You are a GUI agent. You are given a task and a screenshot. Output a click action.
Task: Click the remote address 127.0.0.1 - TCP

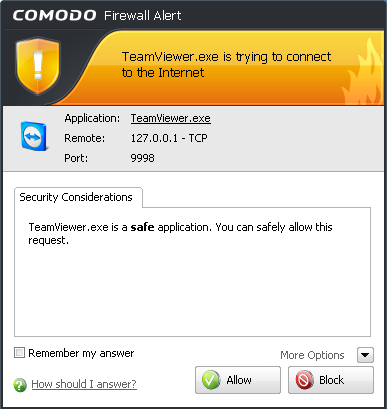click(x=169, y=138)
